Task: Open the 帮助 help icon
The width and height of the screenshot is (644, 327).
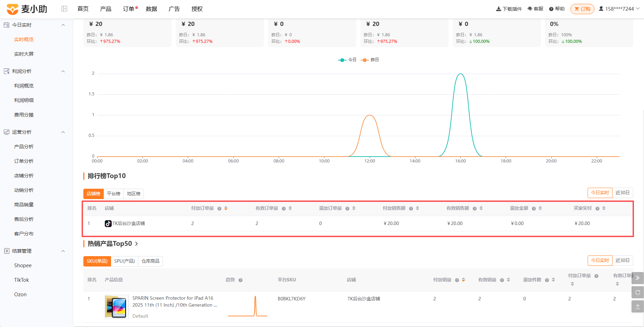Action: [551, 9]
